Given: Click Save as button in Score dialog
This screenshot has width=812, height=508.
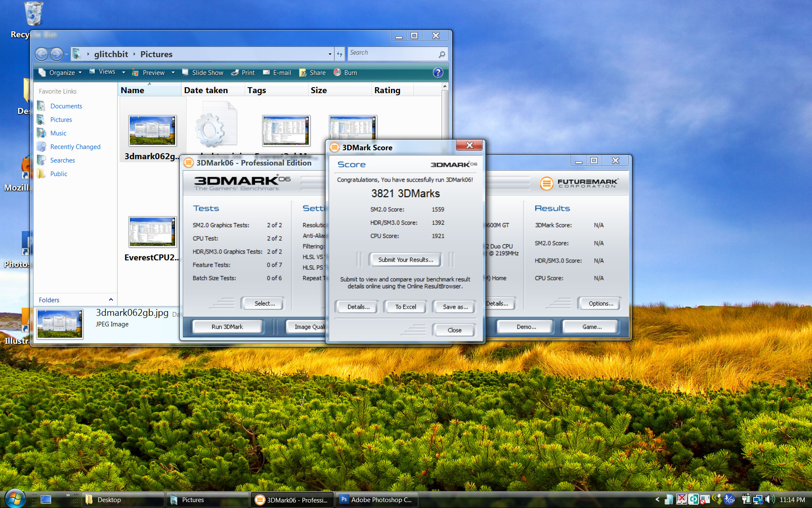Looking at the screenshot, I should pos(455,307).
